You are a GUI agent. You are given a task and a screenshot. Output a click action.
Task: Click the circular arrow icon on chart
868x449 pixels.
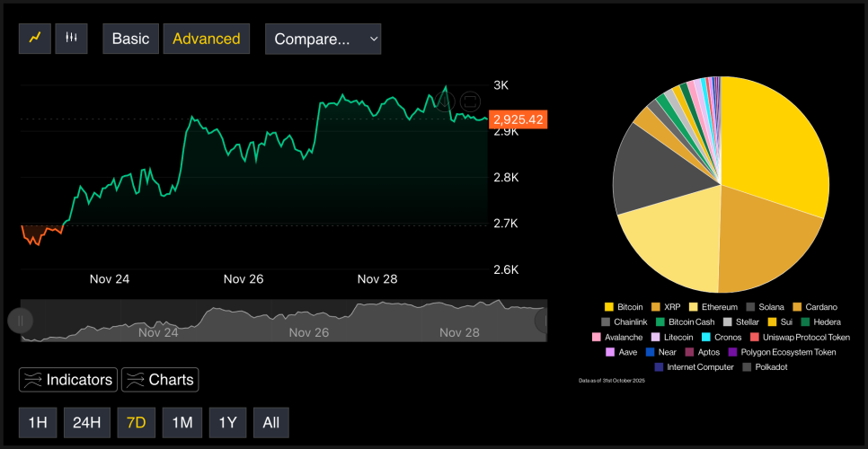coord(447,101)
